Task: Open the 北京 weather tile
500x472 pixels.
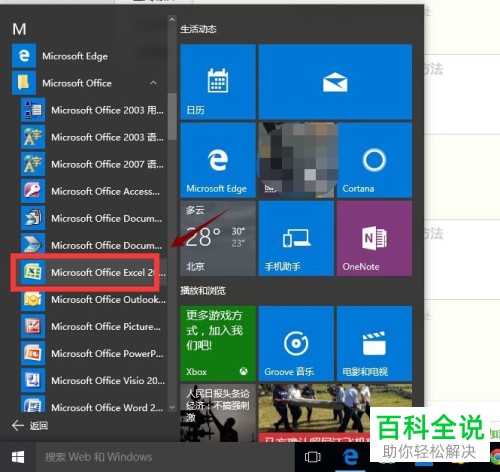Action: point(218,238)
